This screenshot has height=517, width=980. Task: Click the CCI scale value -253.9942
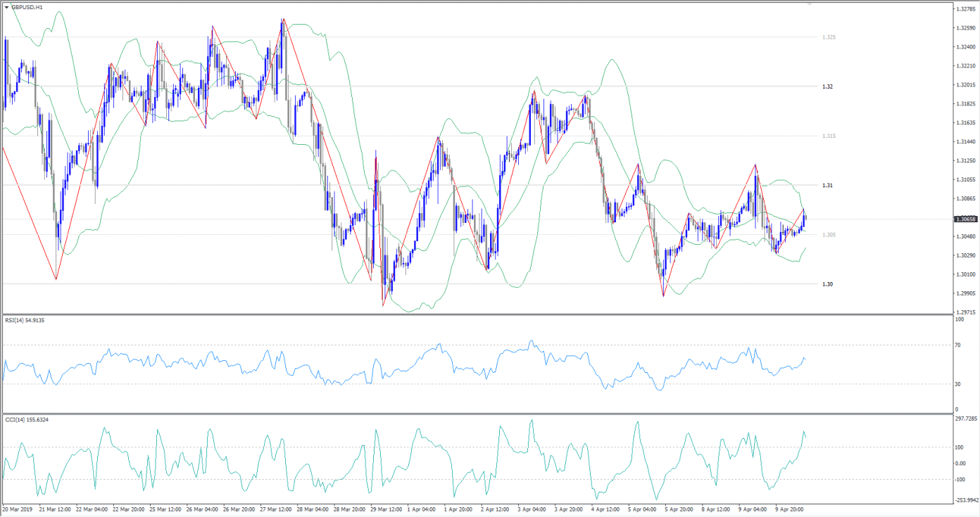coord(965,501)
